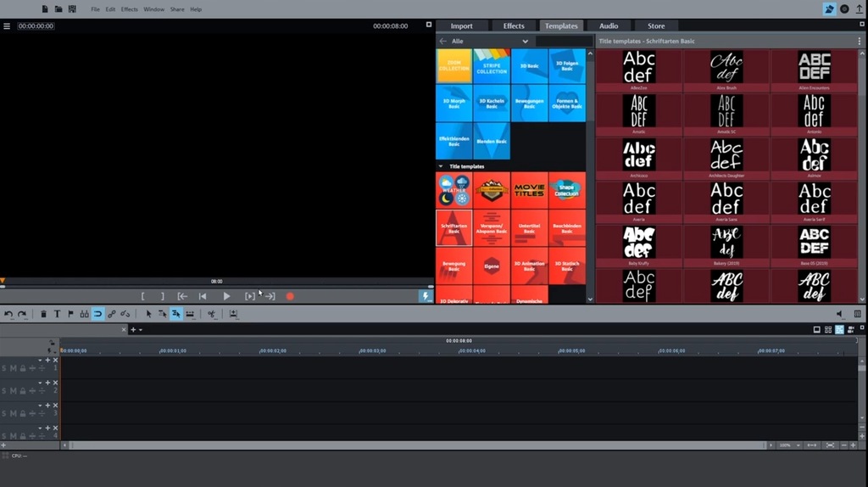Screen dimensions: 868x487
Task: Play the selected range bracket button
Action: (250, 296)
